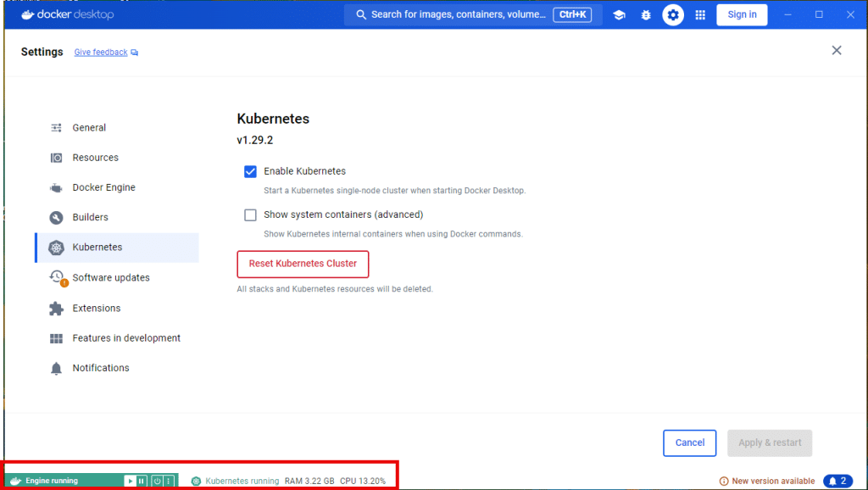Pause the Docker engine from status bar
Image resolution: width=868 pixels, height=490 pixels.
point(142,481)
